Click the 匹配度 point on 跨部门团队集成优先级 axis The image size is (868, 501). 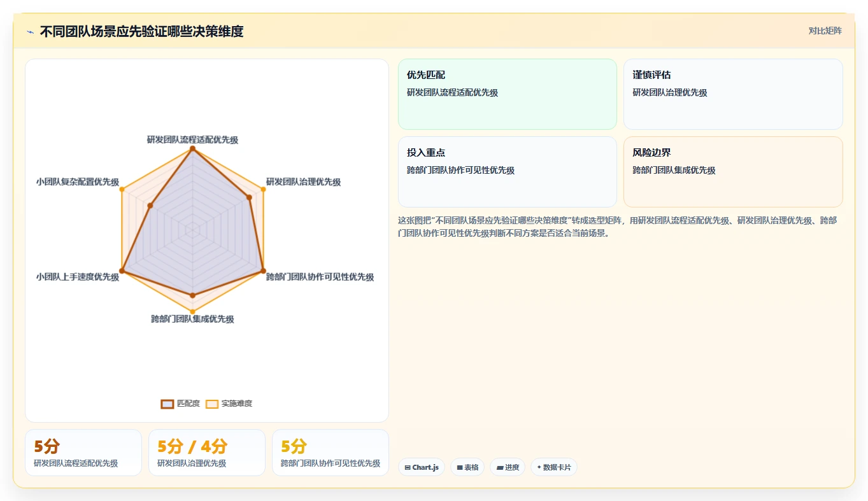[x=192, y=295]
